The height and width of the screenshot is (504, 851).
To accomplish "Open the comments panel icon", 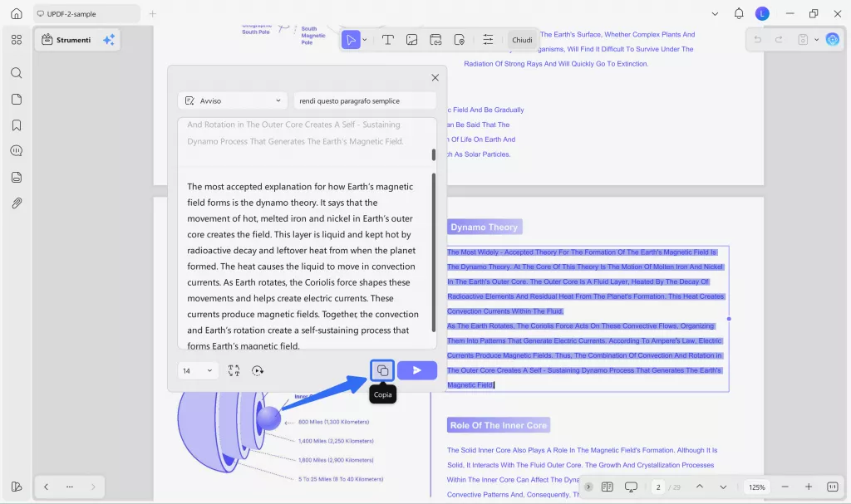I will 17,151.
